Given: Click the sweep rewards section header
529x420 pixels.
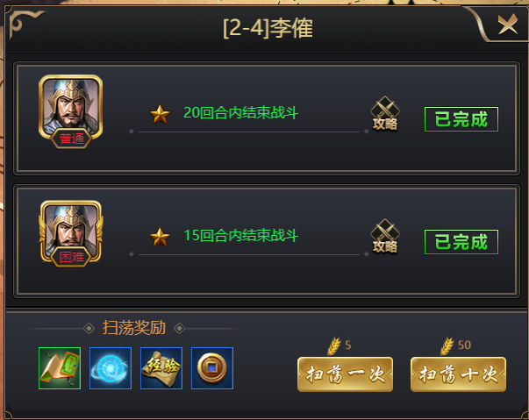Looking at the screenshot, I should [x=134, y=328].
